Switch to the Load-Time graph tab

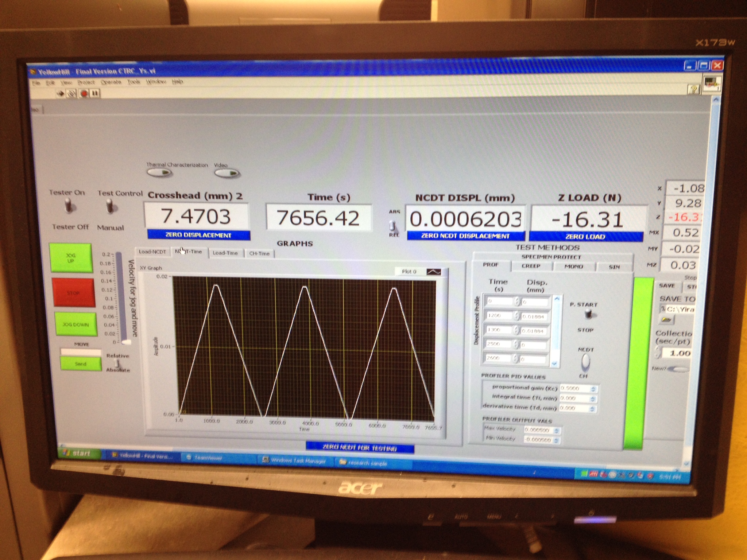point(225,253)
